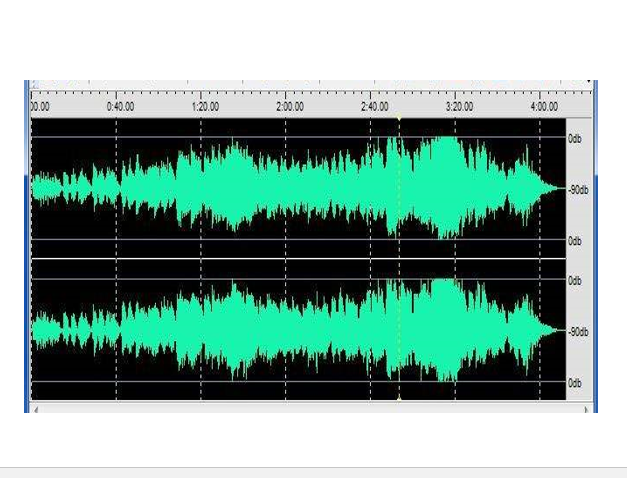This screenshot has height=478, width=627.
Task: Click the yellow playhead marker at waveform bottom
Action: point(399,398)
